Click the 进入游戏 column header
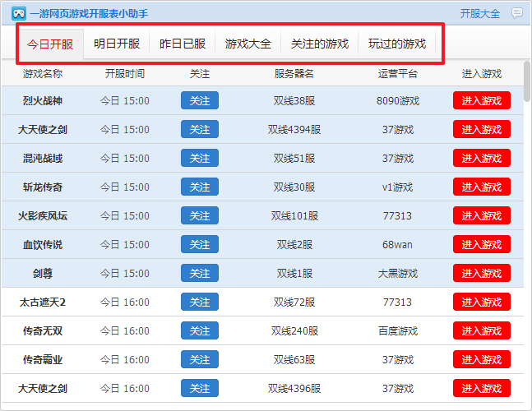Screen dimensions: 532x411 [x=482, y=74]
